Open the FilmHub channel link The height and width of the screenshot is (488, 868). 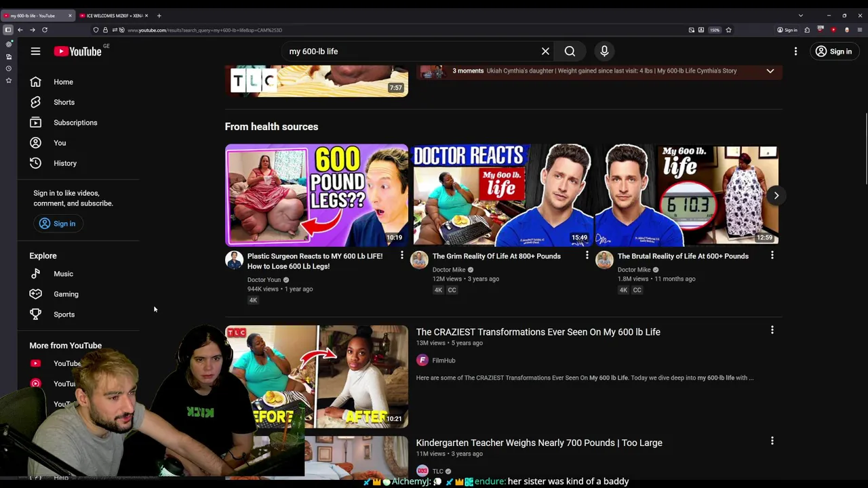coord(443,361)
